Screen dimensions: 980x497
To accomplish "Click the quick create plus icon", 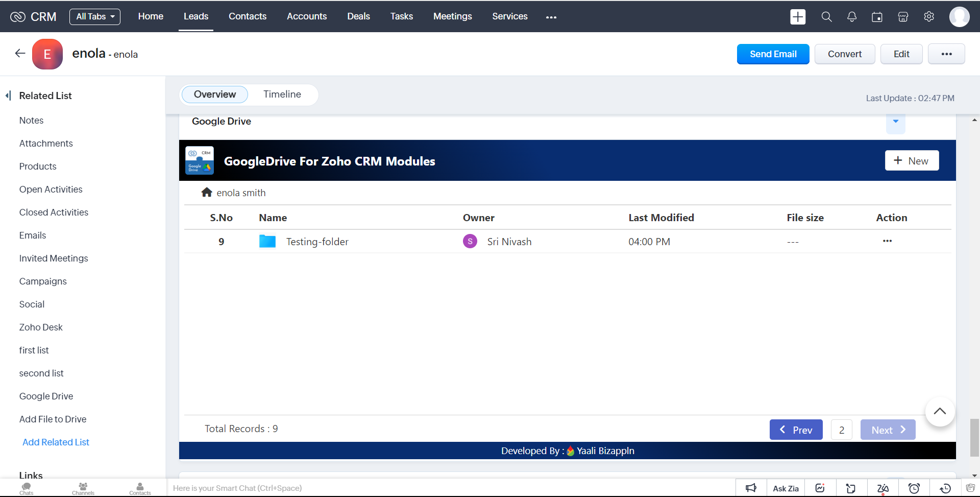I will (x=797, y=17).
